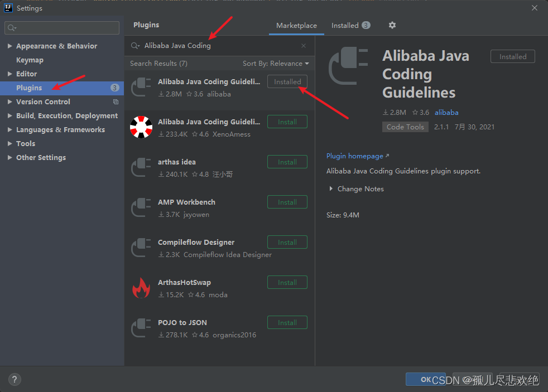The width and height of the screenshot is (548, 392).
Task: Click the arthas idea plugin icon
Action: point(141,167)
